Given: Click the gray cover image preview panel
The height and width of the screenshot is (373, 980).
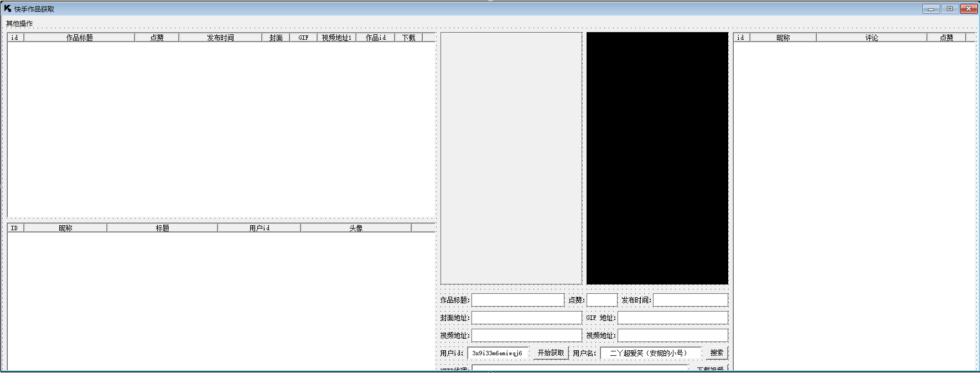Looking at the screenshot, I should pos(511,158).
